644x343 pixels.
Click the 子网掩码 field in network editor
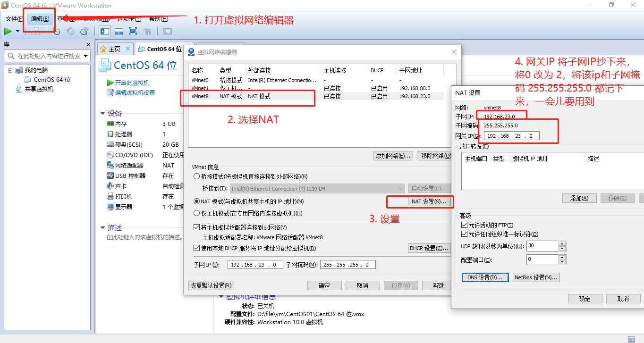tap(348, 265)
